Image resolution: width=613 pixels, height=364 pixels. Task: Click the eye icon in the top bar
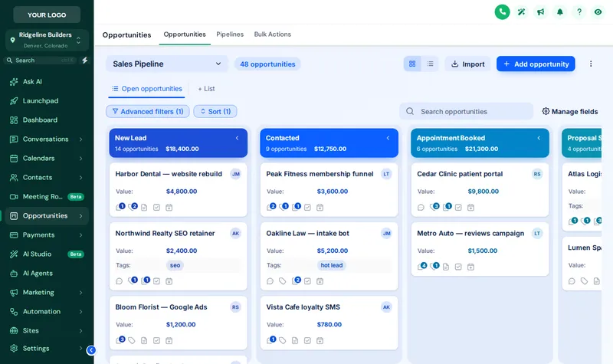point(598,12)
